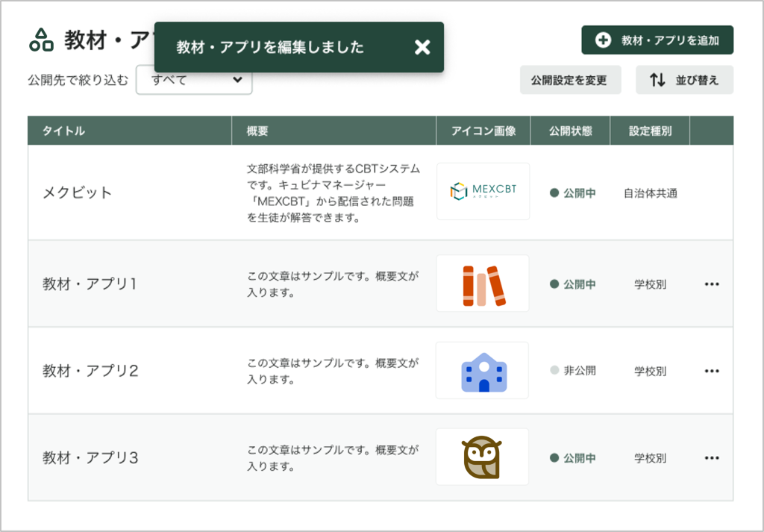Click 学校別 in the 教材・アプリ1 row
Viewport: 764px width, 532px height.
pos(650,284)
